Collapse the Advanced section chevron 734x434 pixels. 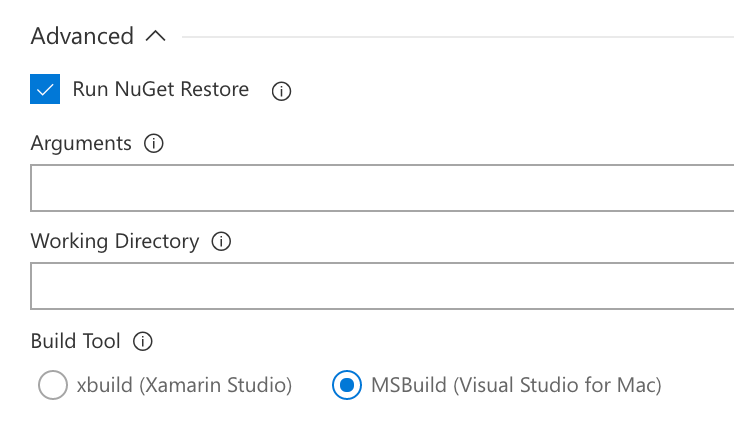(155, 36)
